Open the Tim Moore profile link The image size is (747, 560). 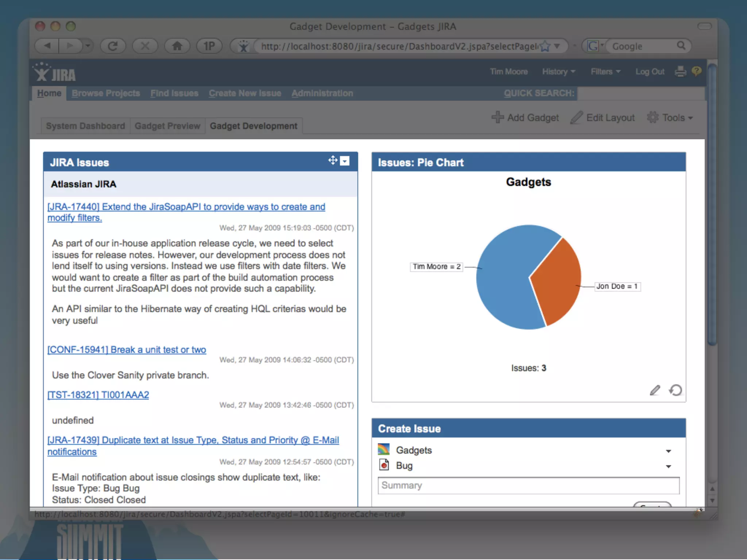pyautogui.click(x=508, y=71)
